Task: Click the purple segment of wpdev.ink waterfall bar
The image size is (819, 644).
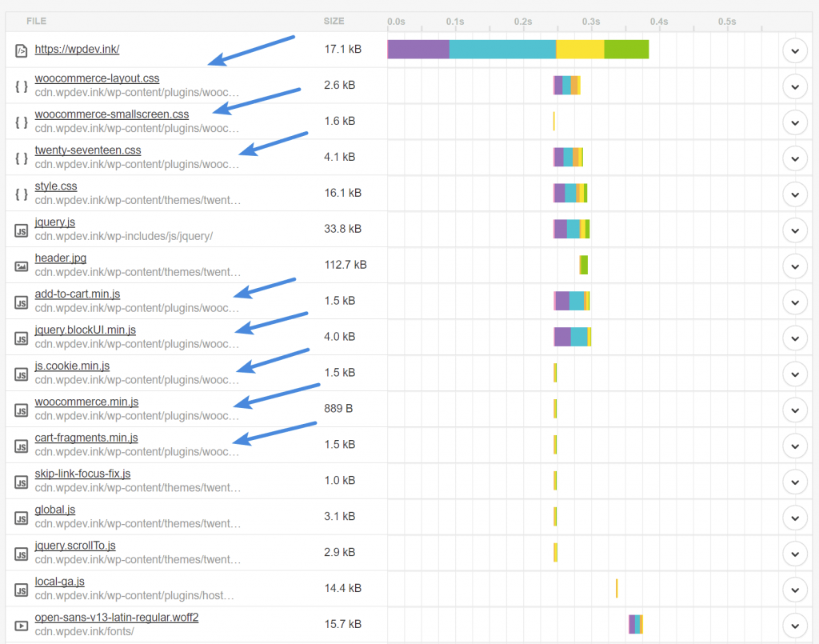Action: [x=418, y=50]
